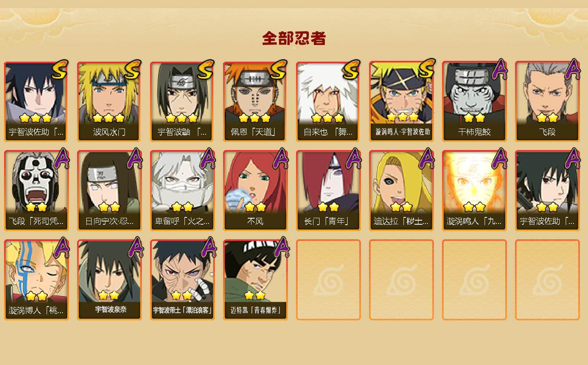Choose the 迈特凯「青春爆炸」 card

coord(255,280)
